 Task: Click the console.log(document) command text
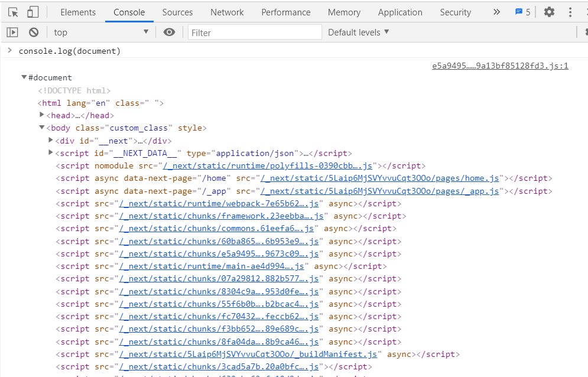(x=70, y=51)
